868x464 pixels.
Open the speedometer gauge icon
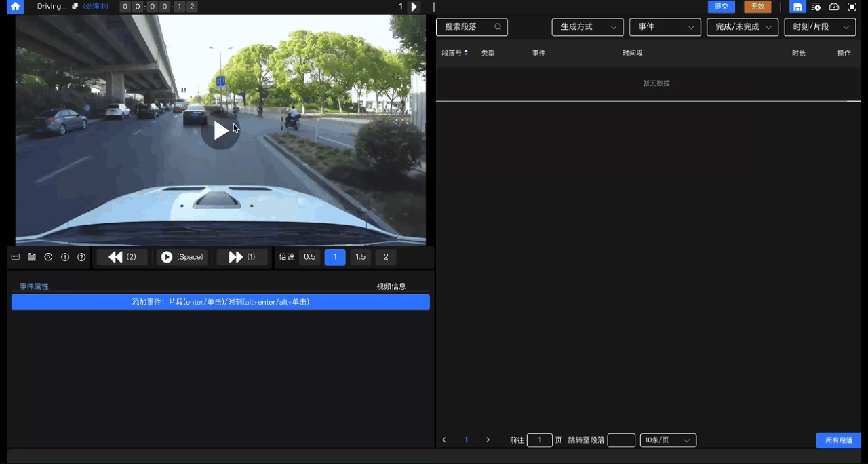[x=834, y=7]
